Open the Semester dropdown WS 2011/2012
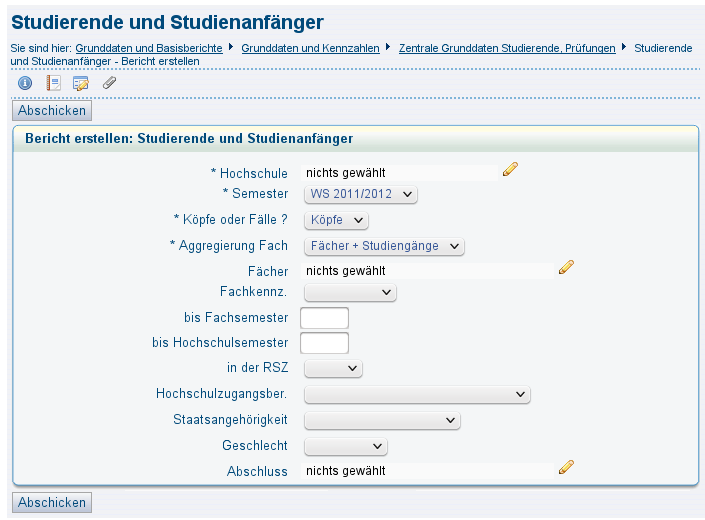705x520 pixels. tap(361, 194)
